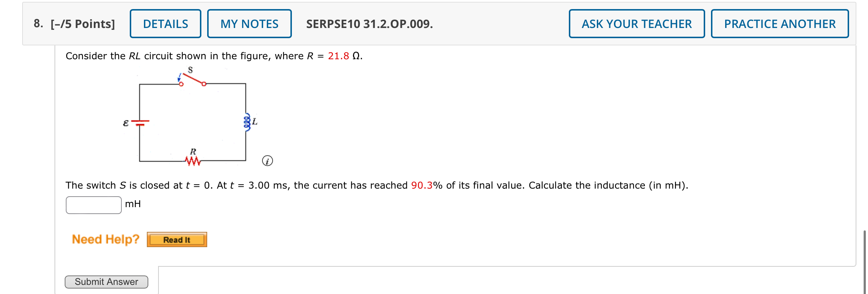Click ASK YOUR TEACHER

tap(636, 23)
